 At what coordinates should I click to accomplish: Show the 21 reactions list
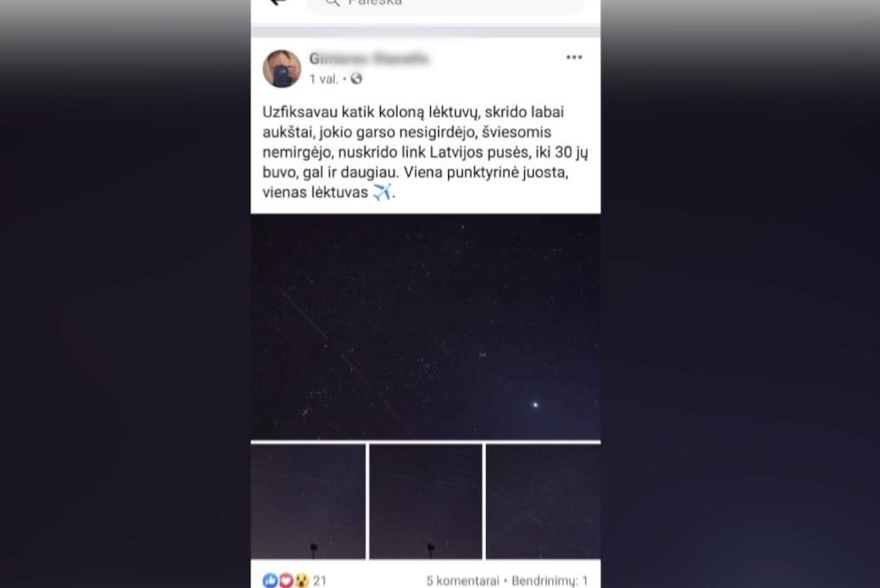pos(320,581)
